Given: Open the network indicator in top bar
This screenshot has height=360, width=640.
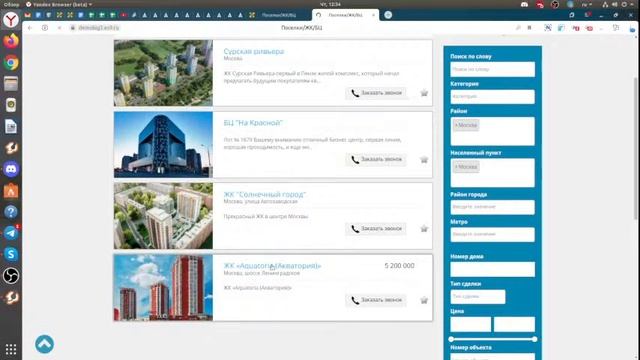Looking at the screenshot, I should [605, 4].
